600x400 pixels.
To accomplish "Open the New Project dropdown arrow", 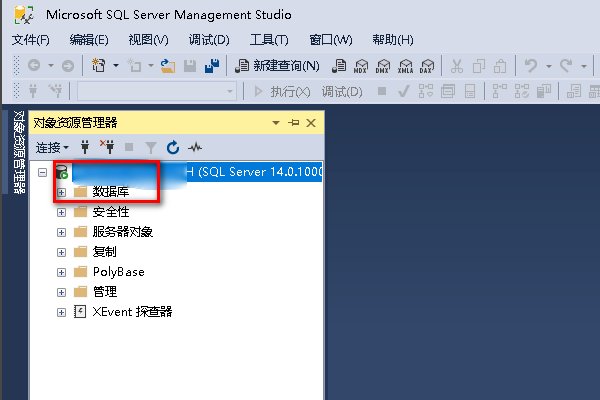I will tap(116, 66).
